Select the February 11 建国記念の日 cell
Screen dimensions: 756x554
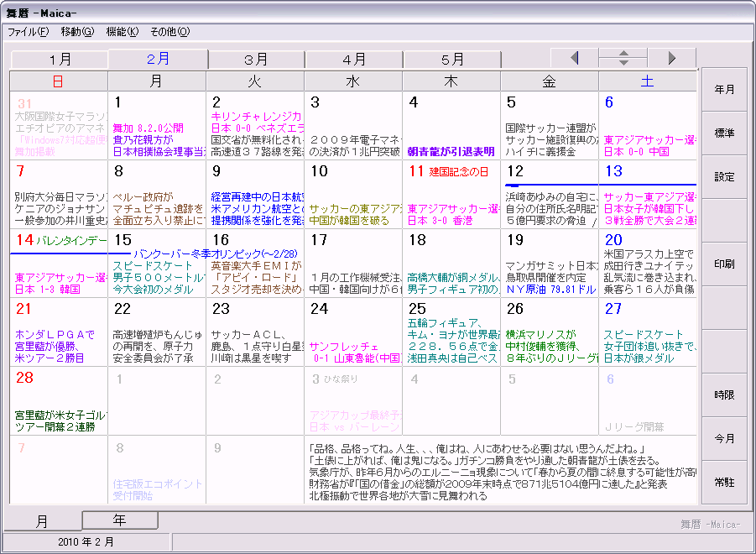coord(451,194)
